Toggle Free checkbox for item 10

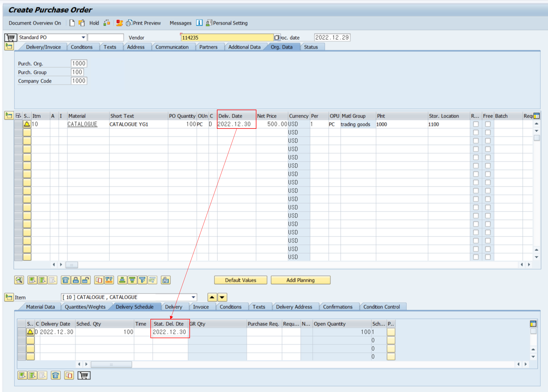[x=488, y=124]
